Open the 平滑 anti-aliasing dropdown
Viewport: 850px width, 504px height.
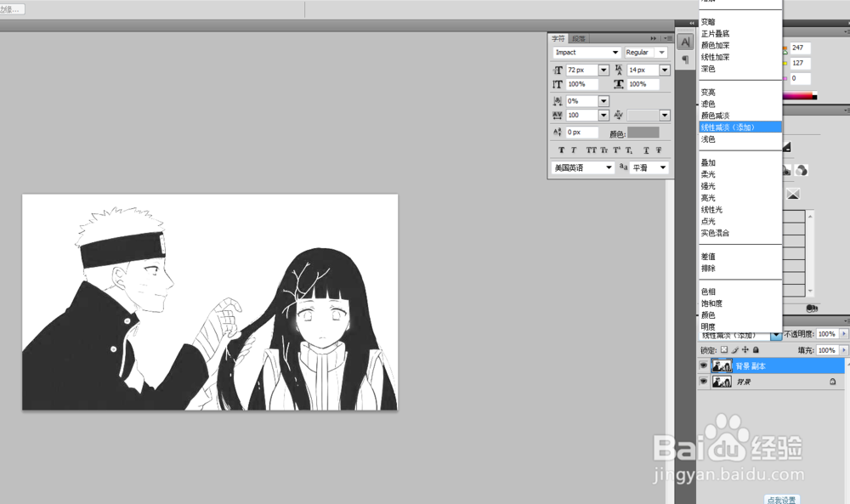pos(663,167)
